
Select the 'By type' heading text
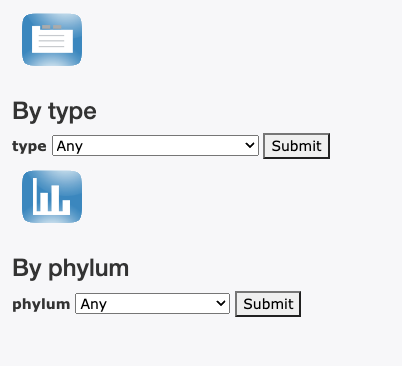[x=54, y=111]
